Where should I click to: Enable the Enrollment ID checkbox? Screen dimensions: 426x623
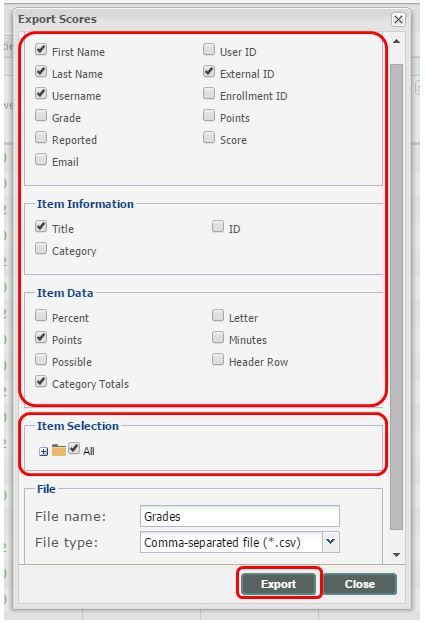pos(209,94)
